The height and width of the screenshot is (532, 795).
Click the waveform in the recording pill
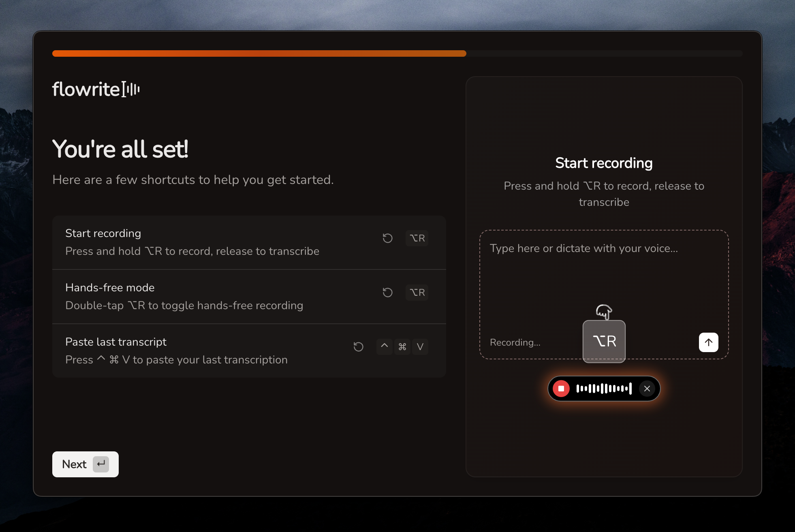(x=604, y=389)
